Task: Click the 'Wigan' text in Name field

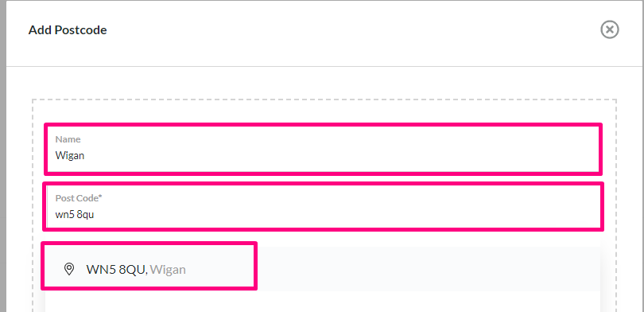Action: coord(70,156)
